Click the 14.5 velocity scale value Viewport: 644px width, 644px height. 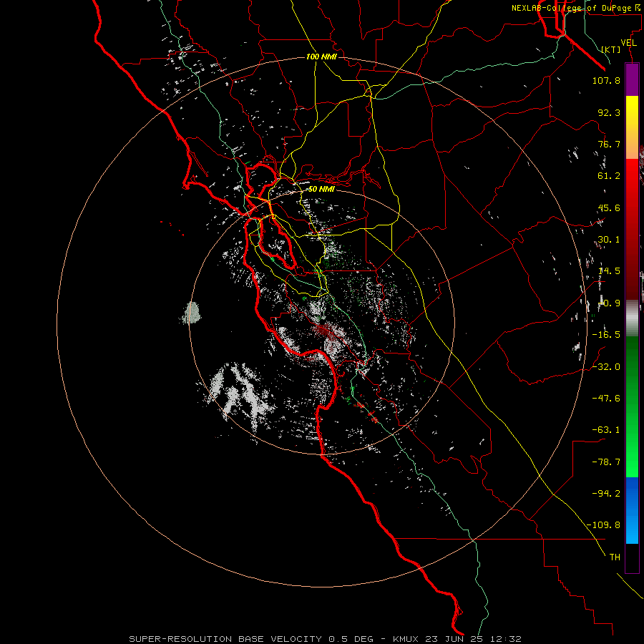tap(609, 271)
